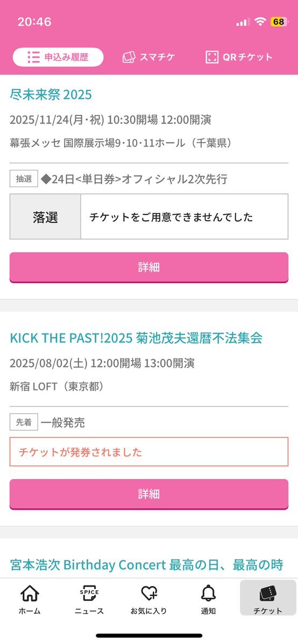Switch to the QRチケット tab

pyautogui.click(x=239, y=57)
